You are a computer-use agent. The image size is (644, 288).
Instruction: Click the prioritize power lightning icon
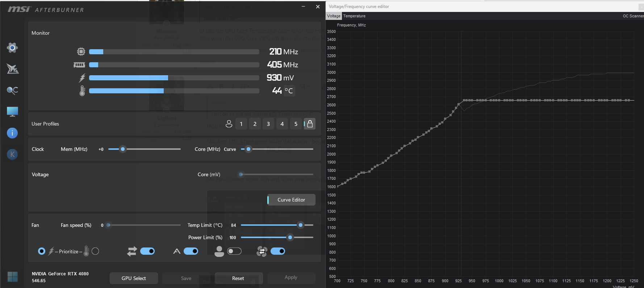click(x=51, y=251)
